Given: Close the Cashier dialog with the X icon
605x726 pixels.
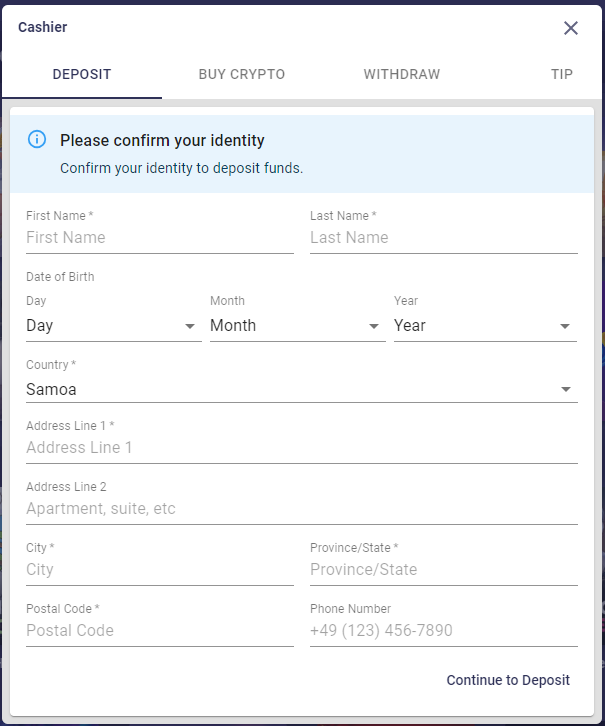Looking at the screenshot, I should (x=571, y=28).
